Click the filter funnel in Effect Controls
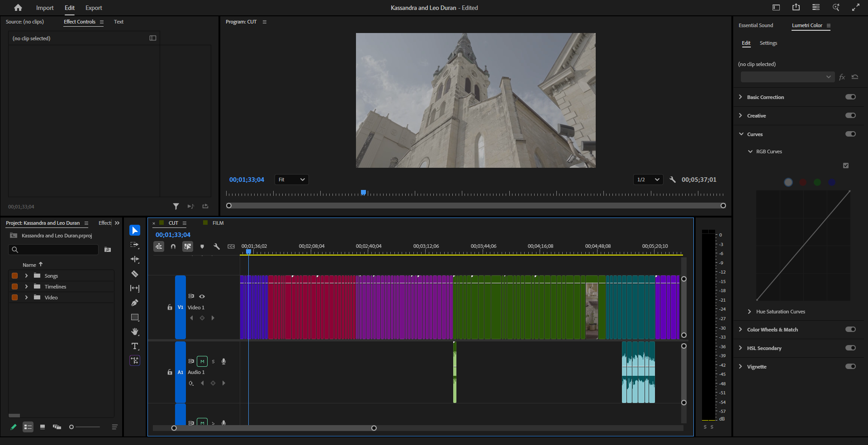 coord(176,206)
